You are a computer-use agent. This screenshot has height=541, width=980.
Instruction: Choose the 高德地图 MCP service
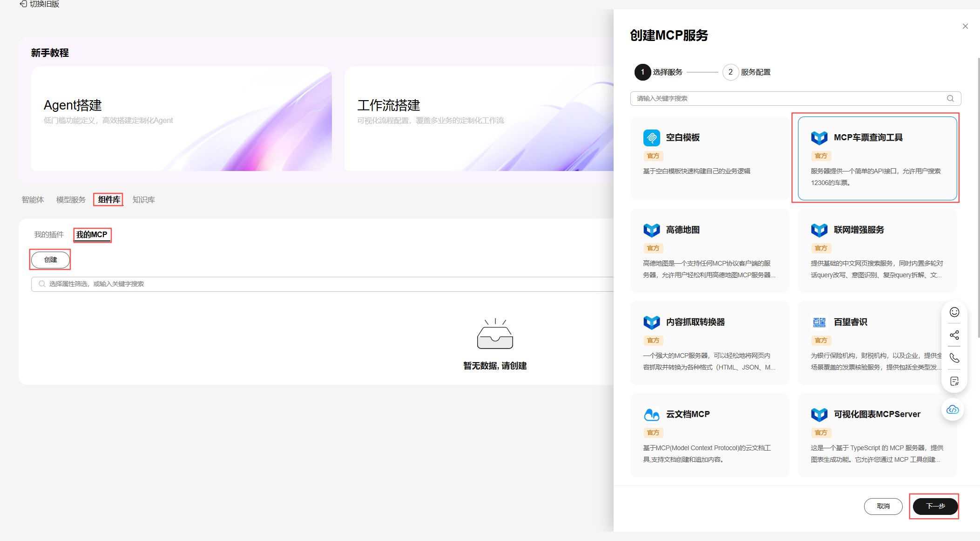click(x=709, y=250)
